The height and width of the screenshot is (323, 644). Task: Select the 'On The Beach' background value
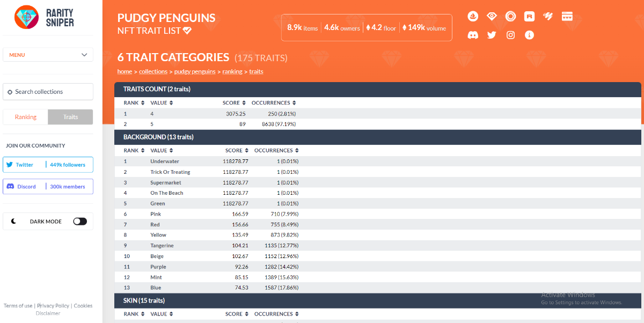pyautogui.click(x=166, y=193)
